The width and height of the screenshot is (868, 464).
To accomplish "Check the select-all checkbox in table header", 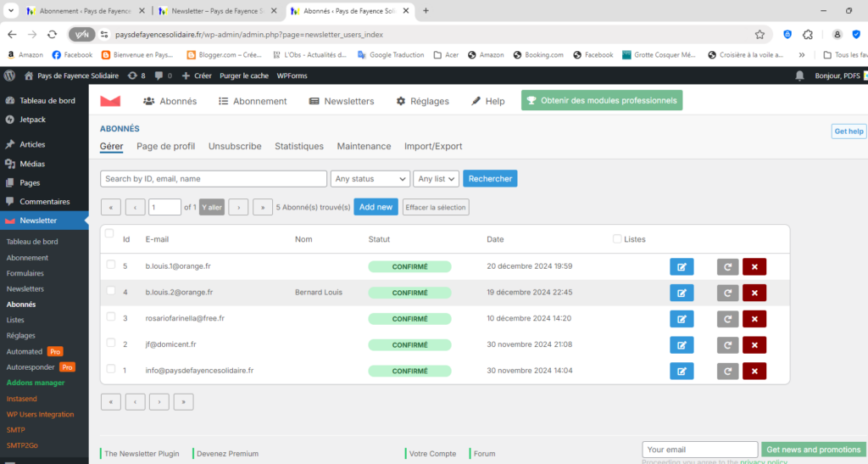I will (x=108, y=234).
